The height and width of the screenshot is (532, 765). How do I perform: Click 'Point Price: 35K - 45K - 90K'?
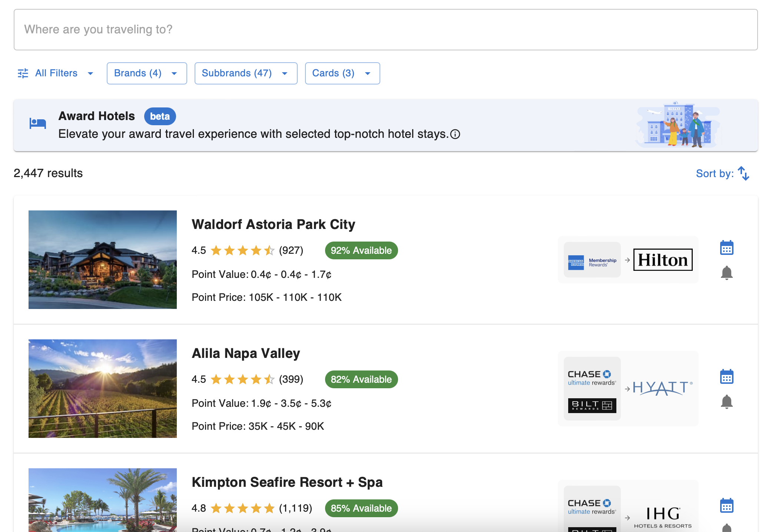click(x=258, y=426)
